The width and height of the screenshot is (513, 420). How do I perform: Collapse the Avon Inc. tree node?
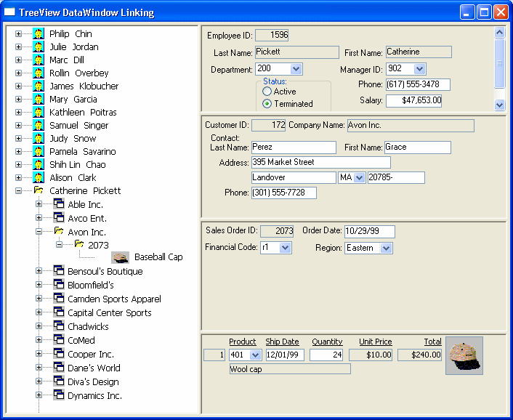[x=39, y=232]
